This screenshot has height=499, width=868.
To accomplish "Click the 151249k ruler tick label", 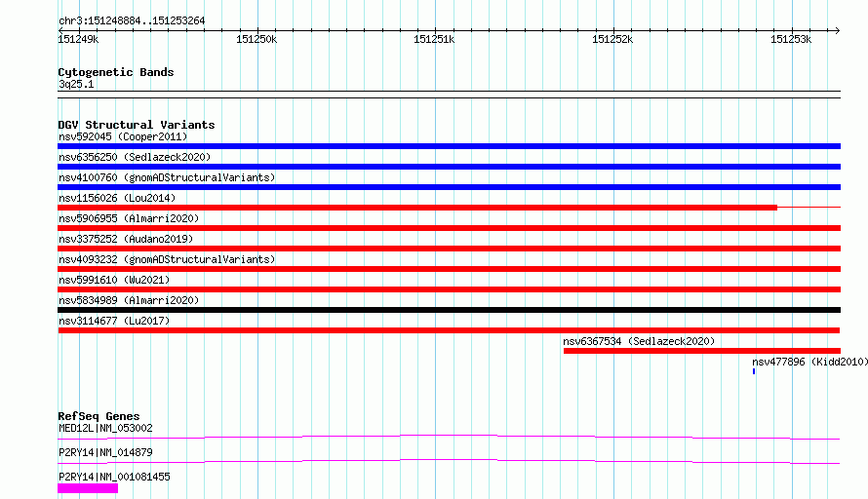I will (x=78, y=39).
